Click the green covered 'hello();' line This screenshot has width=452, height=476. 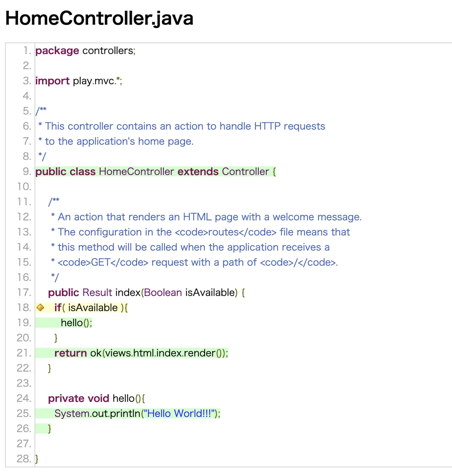coord(64,323)
